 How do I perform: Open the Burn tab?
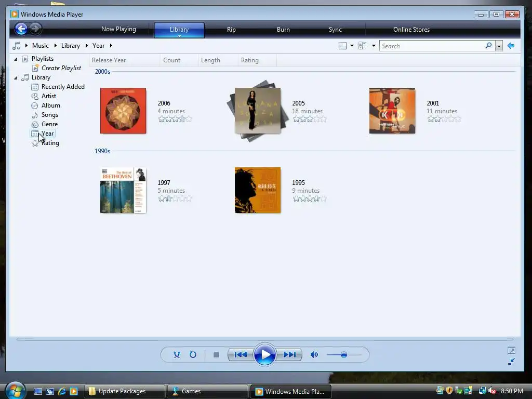pyautogui.click(x=283, y=30)
